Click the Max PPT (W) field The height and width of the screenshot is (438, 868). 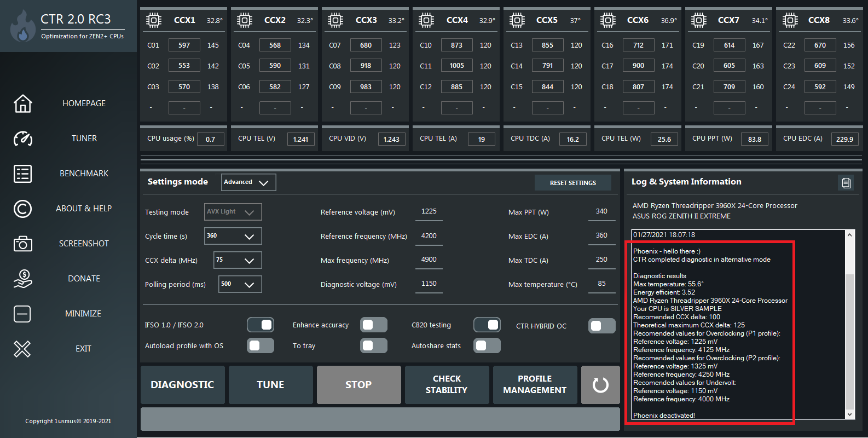pyautogui.click(x=601, y=212)
